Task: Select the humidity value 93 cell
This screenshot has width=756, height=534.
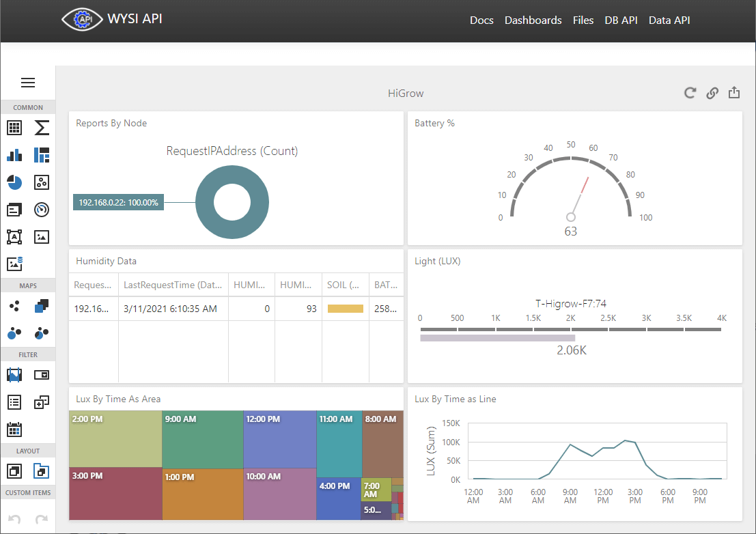Action: point(298,309)
